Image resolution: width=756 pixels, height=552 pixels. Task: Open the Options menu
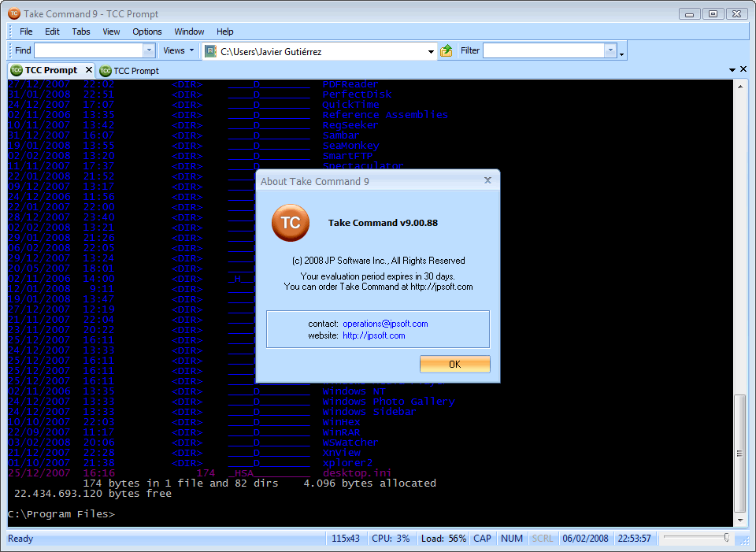tap(147, 31)
